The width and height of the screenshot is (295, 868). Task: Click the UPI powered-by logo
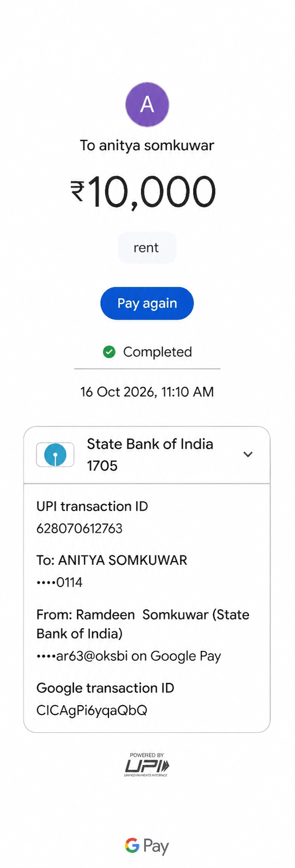click(147, 765)
